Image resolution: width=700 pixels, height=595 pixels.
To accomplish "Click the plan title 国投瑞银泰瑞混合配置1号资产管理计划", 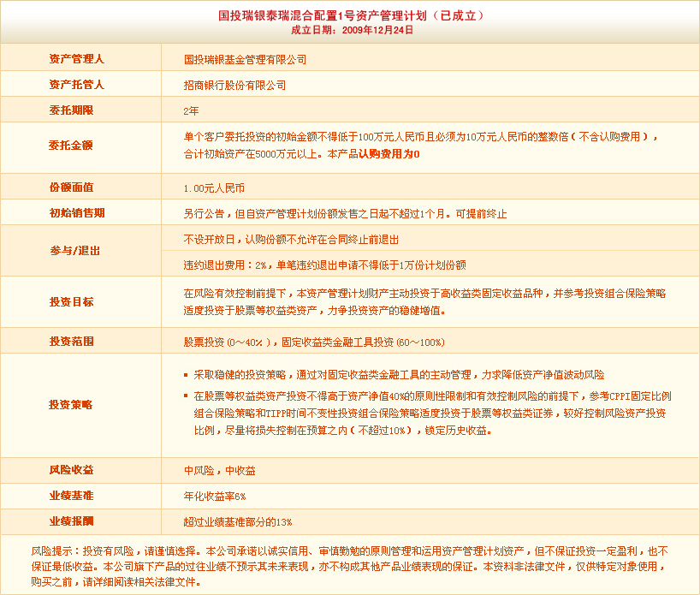I will (351, 15).
